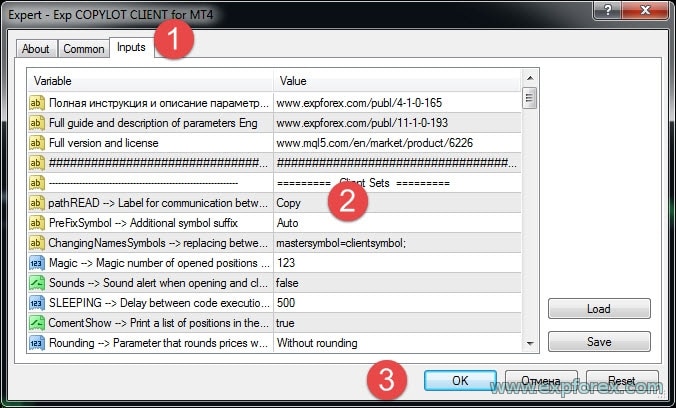Viewport: 676px width, 408px height.
Task: Toggle ComentShow value true
Action: pyautogui.click(x=285, y=323)
